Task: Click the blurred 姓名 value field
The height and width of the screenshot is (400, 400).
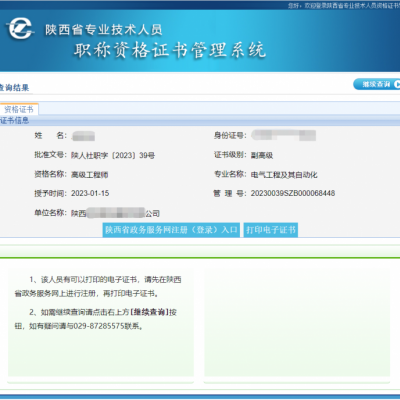Action: point(83,136)
